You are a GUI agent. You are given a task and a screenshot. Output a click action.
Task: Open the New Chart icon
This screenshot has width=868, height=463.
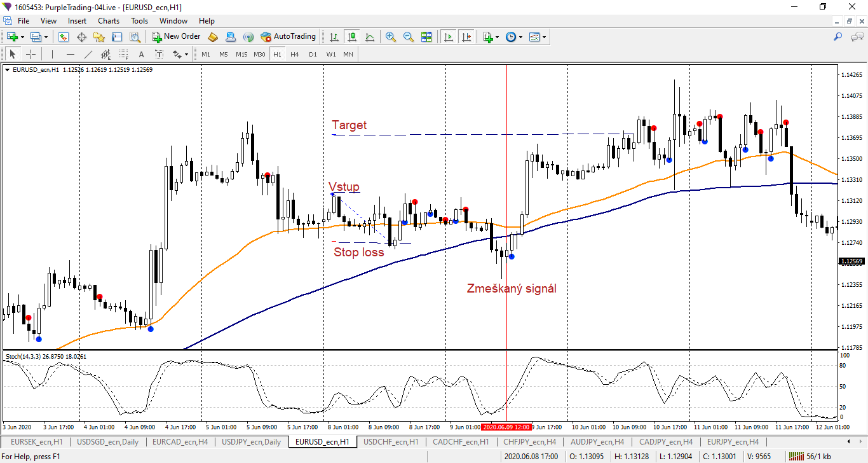point(12,37)
